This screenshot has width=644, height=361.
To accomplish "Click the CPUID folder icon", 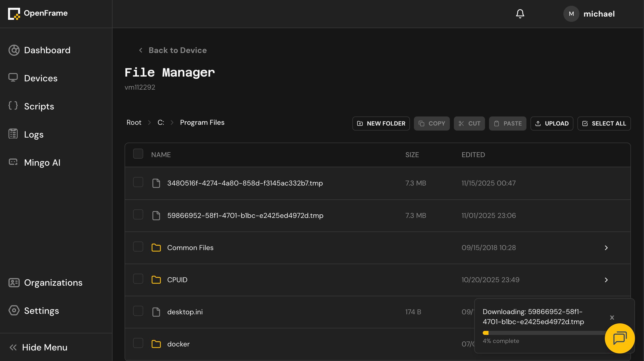I will click(156, 280).
